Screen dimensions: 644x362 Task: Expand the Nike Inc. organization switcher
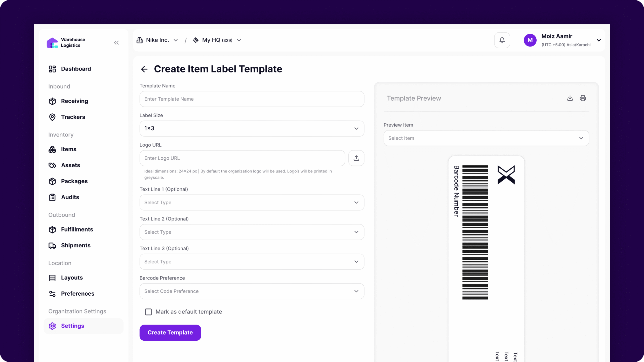(157, 40)
